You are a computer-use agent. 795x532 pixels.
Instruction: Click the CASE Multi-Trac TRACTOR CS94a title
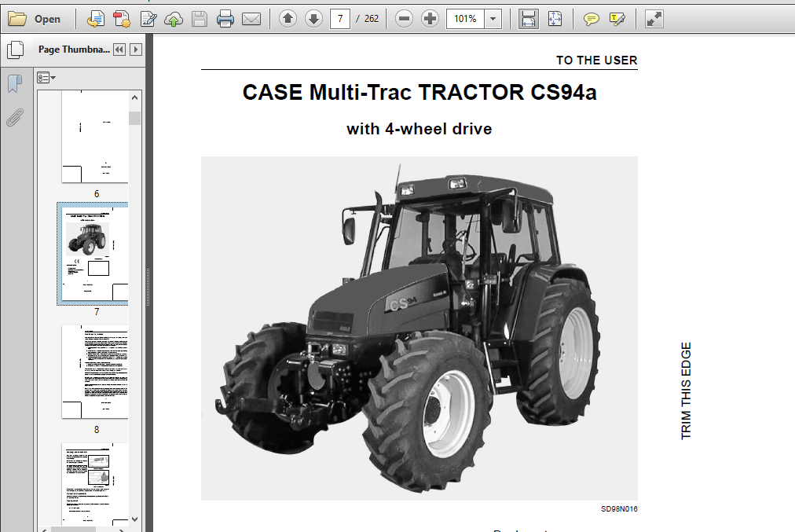pyautogui.click(x=419, y=93)
